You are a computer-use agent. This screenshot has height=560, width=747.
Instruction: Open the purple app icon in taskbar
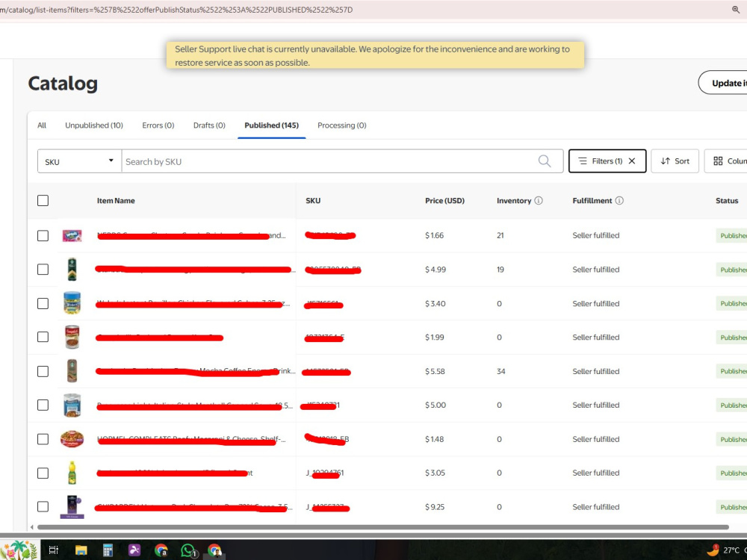coord(134,550)
